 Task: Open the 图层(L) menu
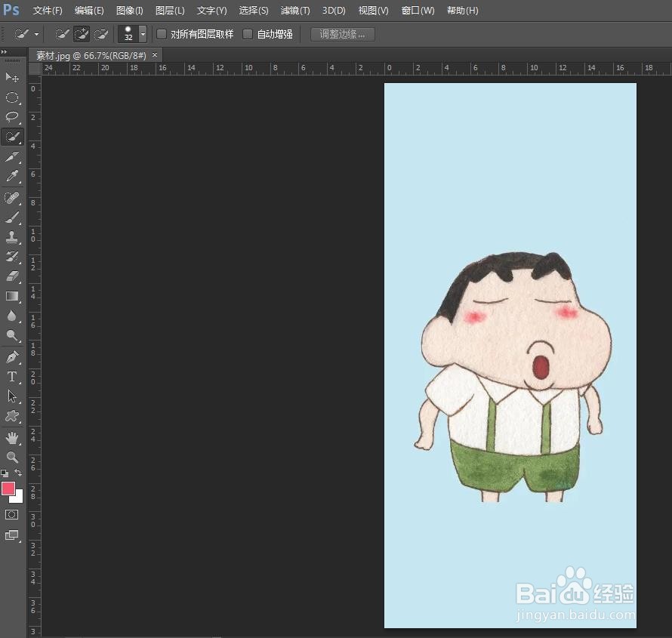(170, 11)
